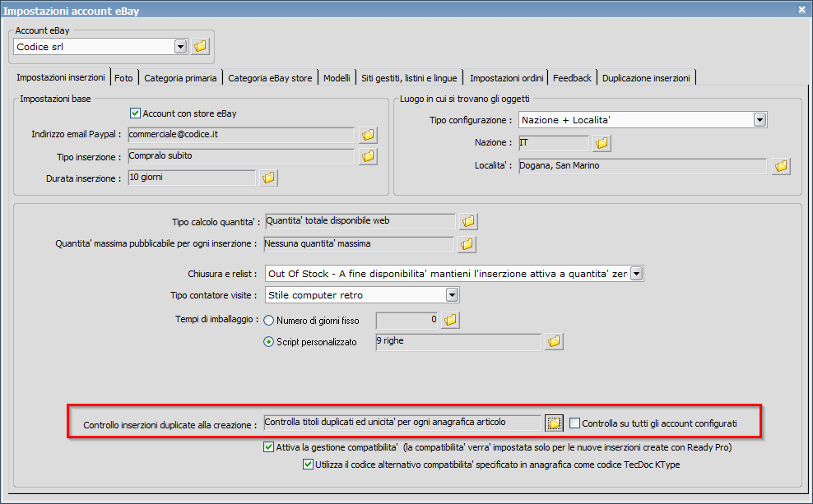Switch to Categoria primaria tab
Screen dimensions: 813x504
(180, 78)
